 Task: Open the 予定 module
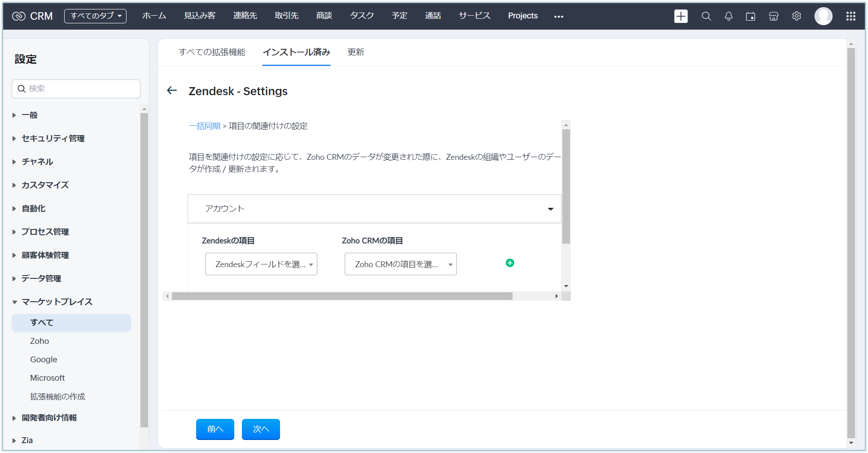tap(399, 16)
